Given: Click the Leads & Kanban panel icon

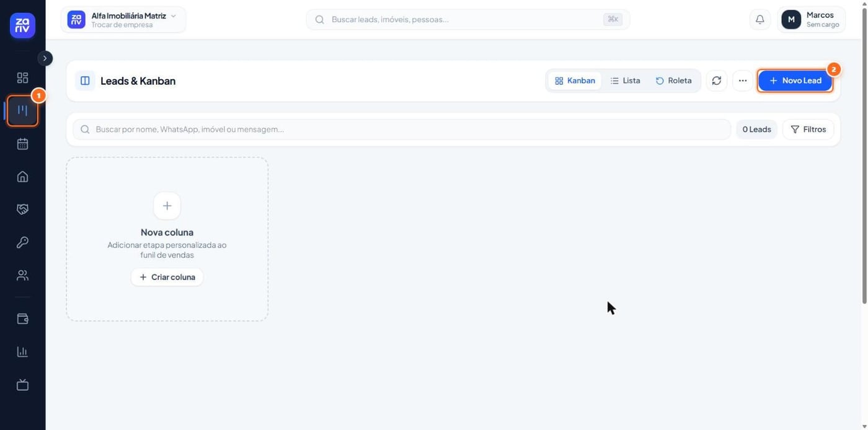Looking at the screenshot, I should point(85,81).
